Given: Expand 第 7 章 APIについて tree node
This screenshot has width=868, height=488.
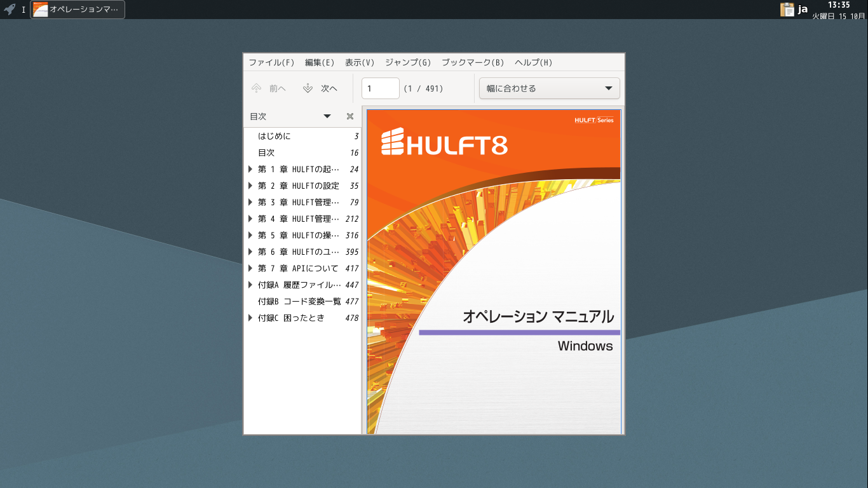Looking at the screenshot, I should pyautogui.click(x=250, y=268).
